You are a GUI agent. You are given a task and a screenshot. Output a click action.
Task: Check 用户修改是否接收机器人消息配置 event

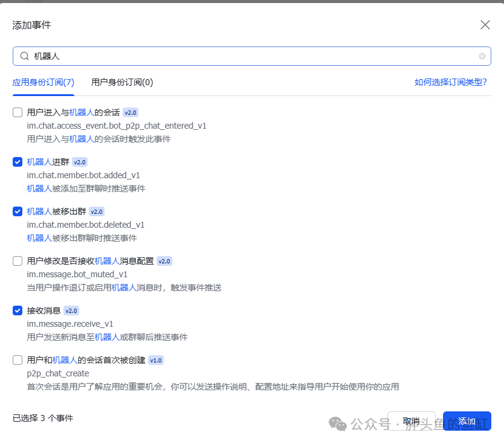(x=18, y=261)
